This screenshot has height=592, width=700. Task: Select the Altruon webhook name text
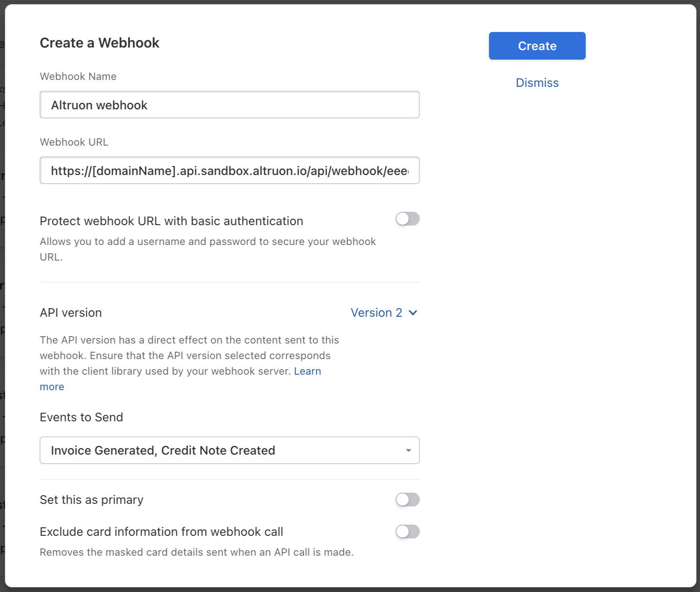pyautogui.click(x=99, y=105)
